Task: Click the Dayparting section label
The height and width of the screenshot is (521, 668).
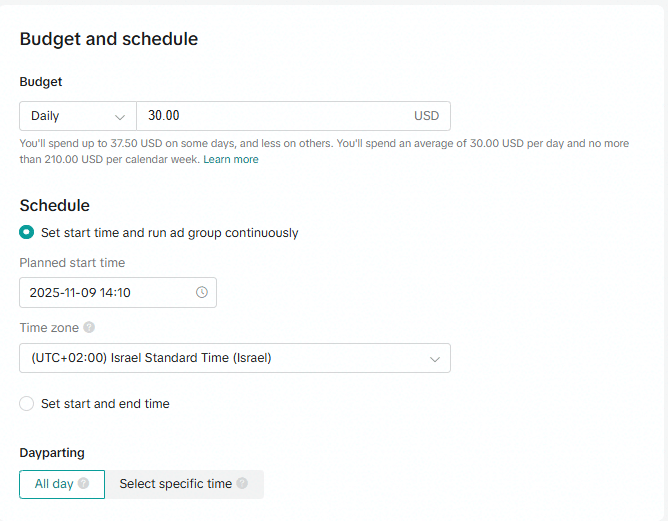Action: 52,453
